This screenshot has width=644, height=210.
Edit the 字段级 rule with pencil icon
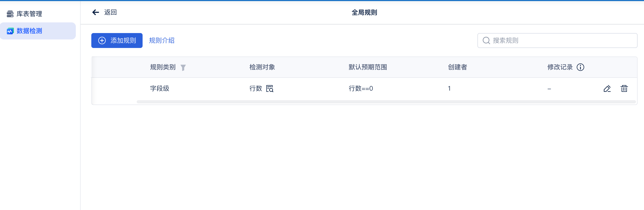pyautogui.click(x=607, y=88)
